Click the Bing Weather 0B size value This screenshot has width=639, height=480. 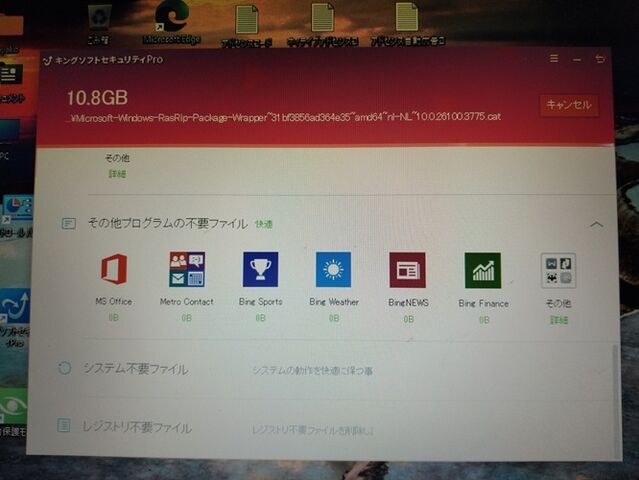click(x=334, y=318)
